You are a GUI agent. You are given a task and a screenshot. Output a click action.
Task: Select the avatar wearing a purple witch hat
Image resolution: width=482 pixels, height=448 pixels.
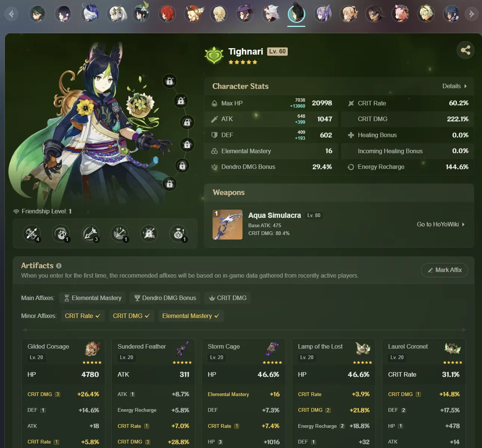[245, 14]
